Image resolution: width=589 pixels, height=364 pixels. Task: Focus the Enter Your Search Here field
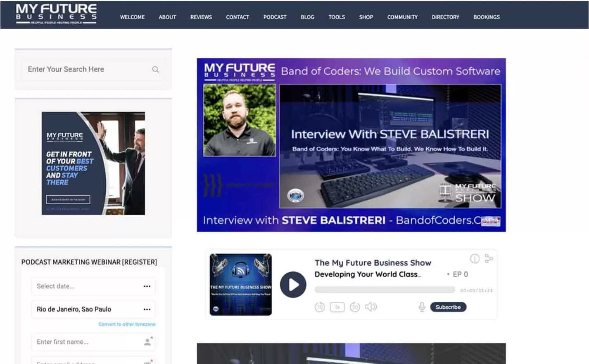click(x=93, y=69)
